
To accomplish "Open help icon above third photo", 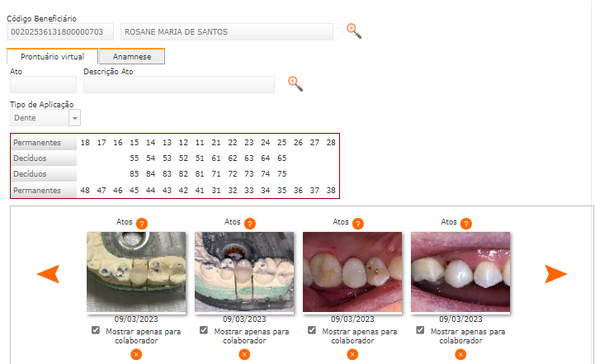I will coord(358,224).
